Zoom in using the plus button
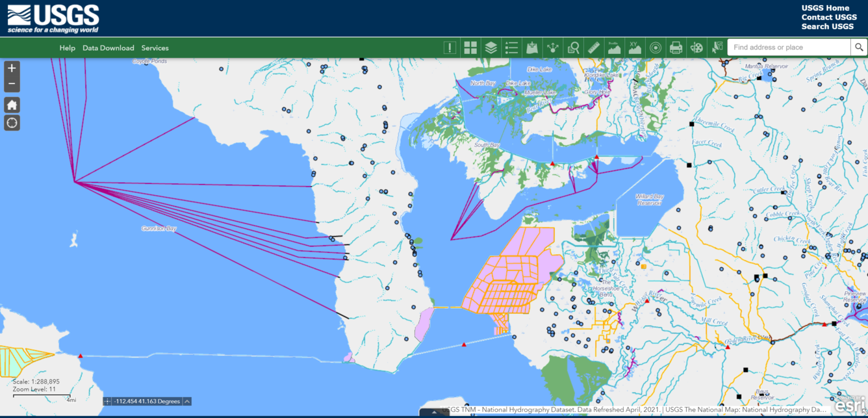Screen dimensions: 868x418 (12, 67)
